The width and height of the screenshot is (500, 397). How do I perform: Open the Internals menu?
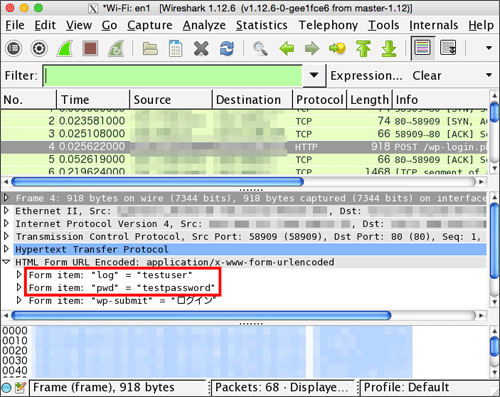pyautogui.click(x=433, y=25)
